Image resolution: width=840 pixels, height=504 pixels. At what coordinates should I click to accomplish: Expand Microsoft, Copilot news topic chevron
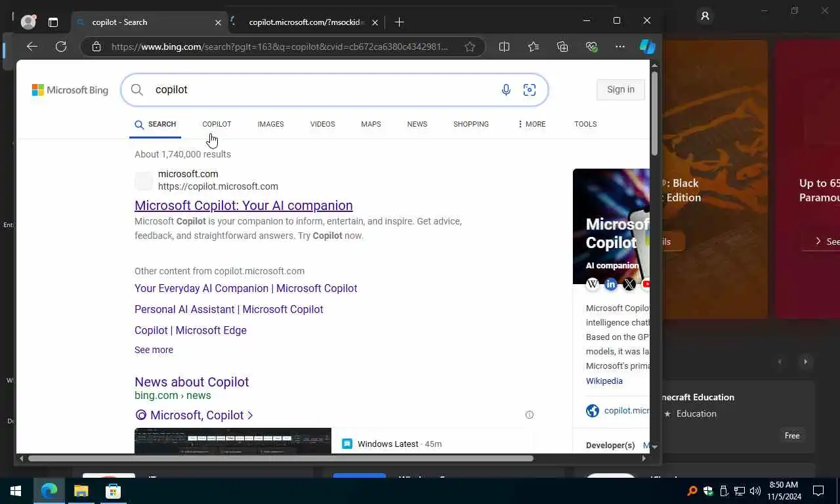coord(250,415)
